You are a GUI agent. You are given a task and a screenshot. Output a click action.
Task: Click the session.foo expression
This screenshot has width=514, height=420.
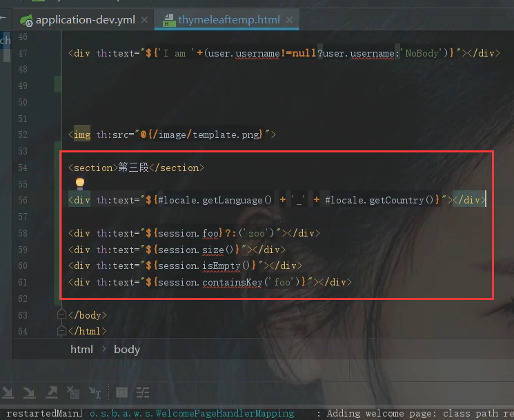[x=188, y=233]
